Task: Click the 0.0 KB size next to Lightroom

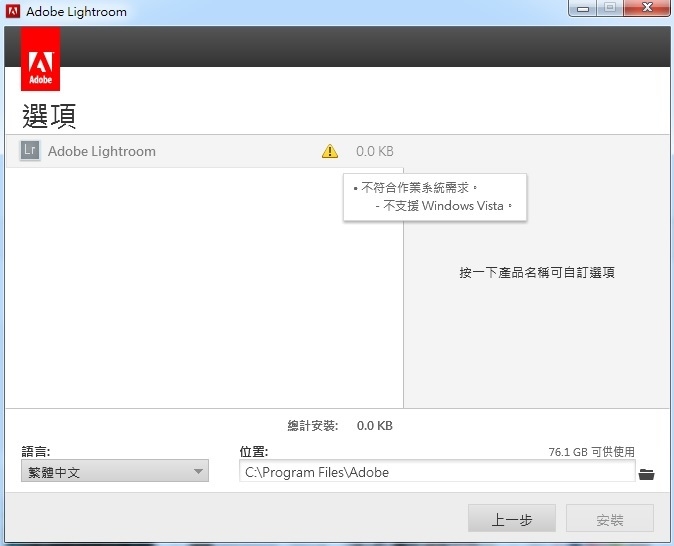Action: pyautogui.click(x=375, y=151)
